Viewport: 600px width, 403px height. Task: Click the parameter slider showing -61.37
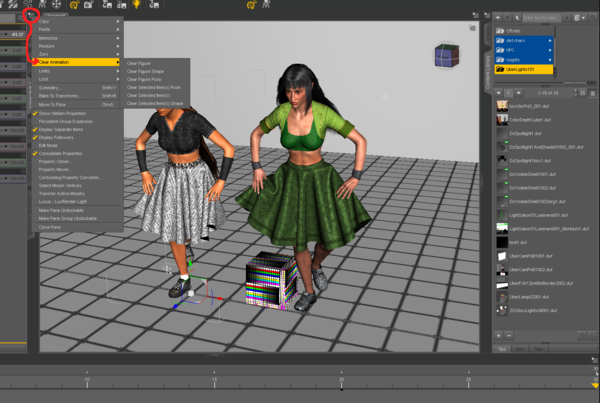click(x=13, y=34)
